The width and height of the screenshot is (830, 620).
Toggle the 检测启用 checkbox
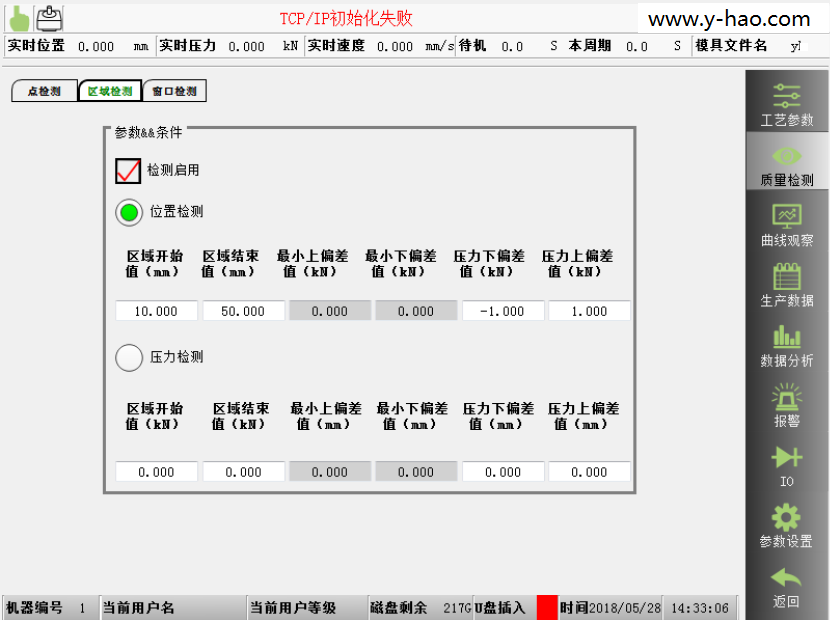pyautogui.click(x=128, y=171)
